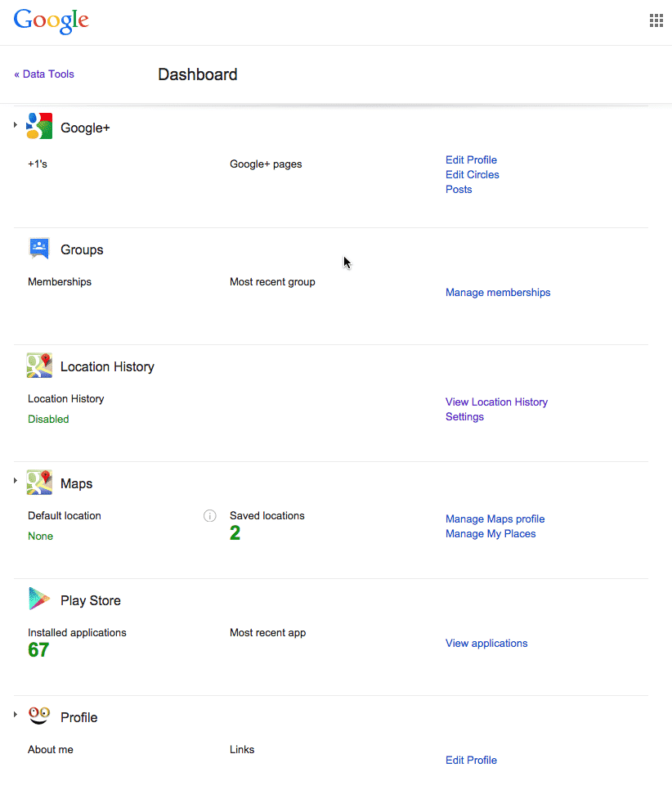
Task: Click the info icon beside Default location
Action: (209, 516)
